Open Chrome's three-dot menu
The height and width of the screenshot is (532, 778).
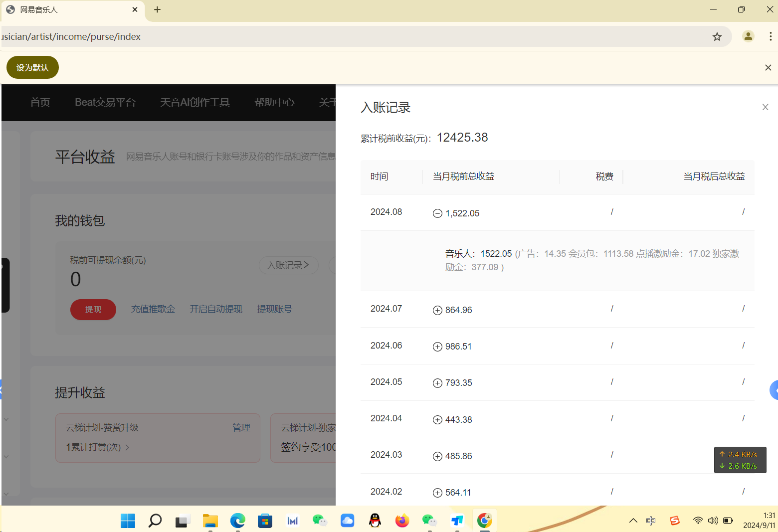coord(771,36)
